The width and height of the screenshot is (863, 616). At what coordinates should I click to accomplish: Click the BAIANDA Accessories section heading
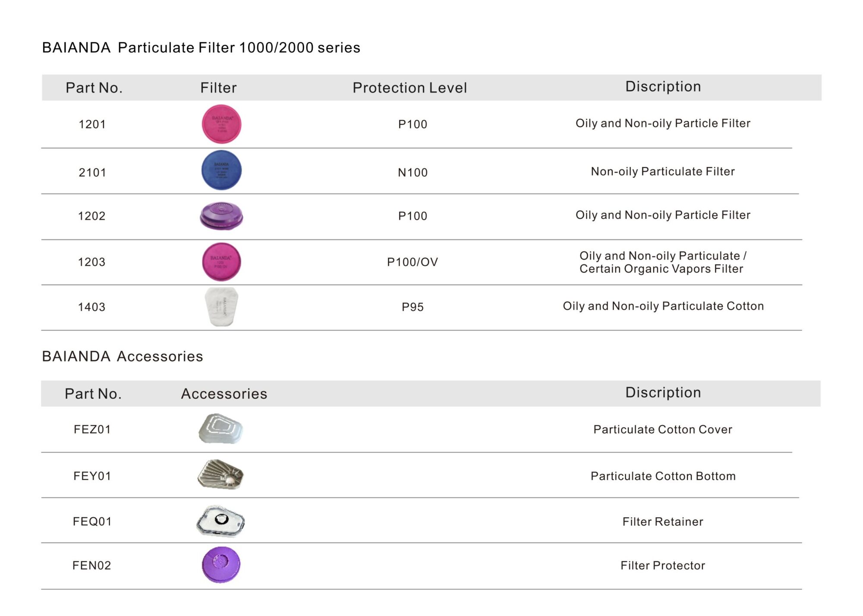click(123, 356)
